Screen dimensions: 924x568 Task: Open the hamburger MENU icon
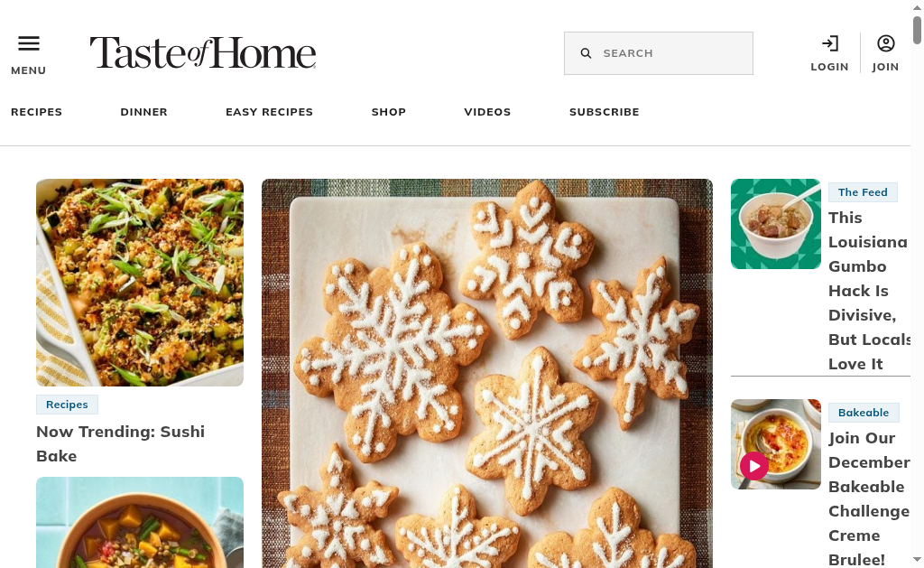click(x=28, y=43)
